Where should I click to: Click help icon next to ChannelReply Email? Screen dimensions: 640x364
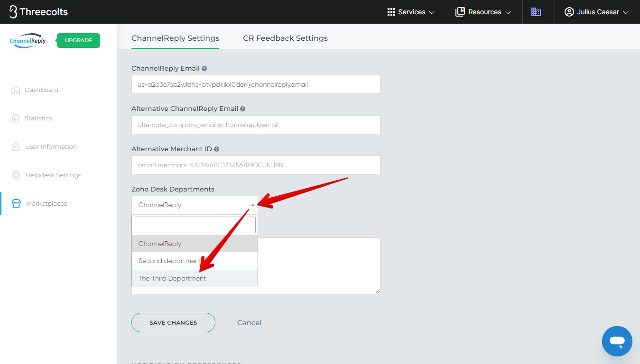click(204, 68)
